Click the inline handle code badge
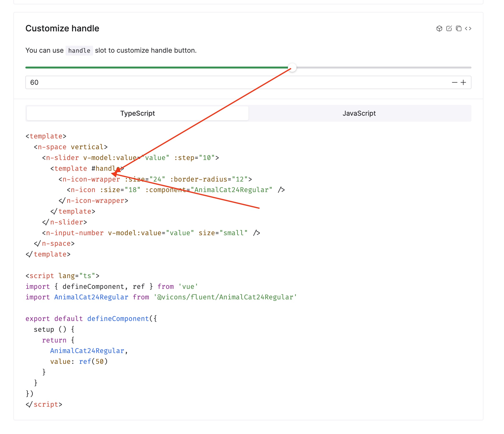 [79, 51]
